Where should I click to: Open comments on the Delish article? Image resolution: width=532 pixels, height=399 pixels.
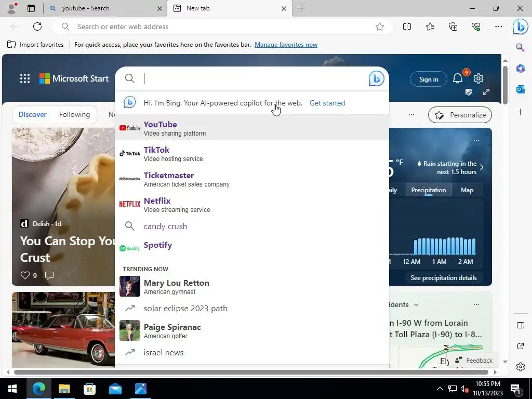[49, 275]
